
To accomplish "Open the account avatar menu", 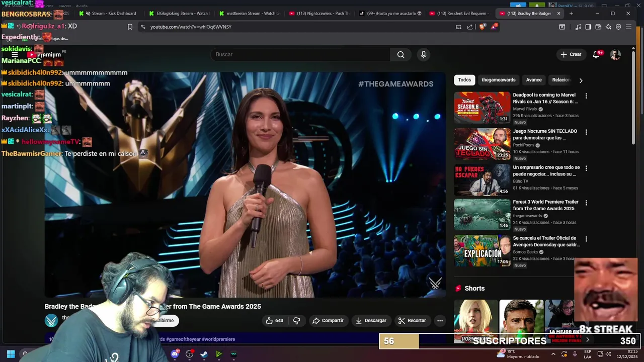I will pos(615,54).
